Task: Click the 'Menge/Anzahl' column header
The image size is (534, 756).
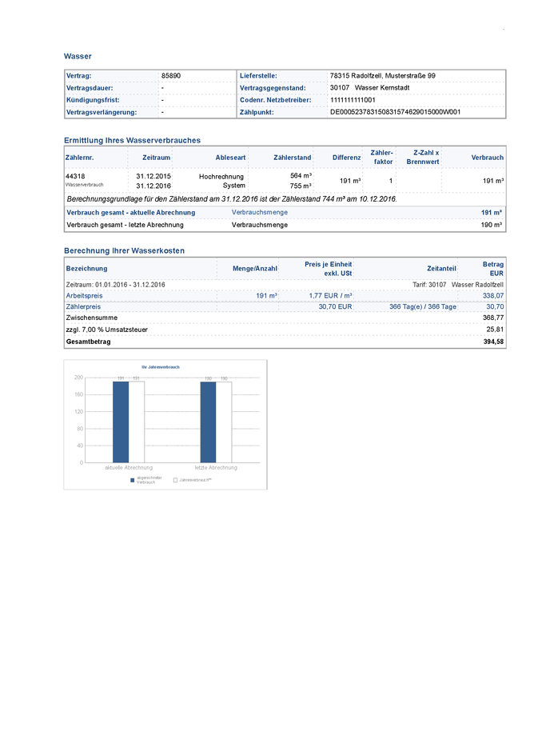Action: point(255,269)
